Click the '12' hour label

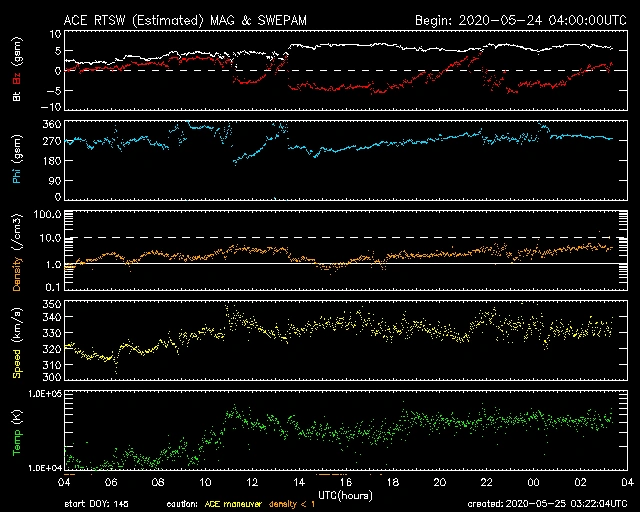coord(252,483)
